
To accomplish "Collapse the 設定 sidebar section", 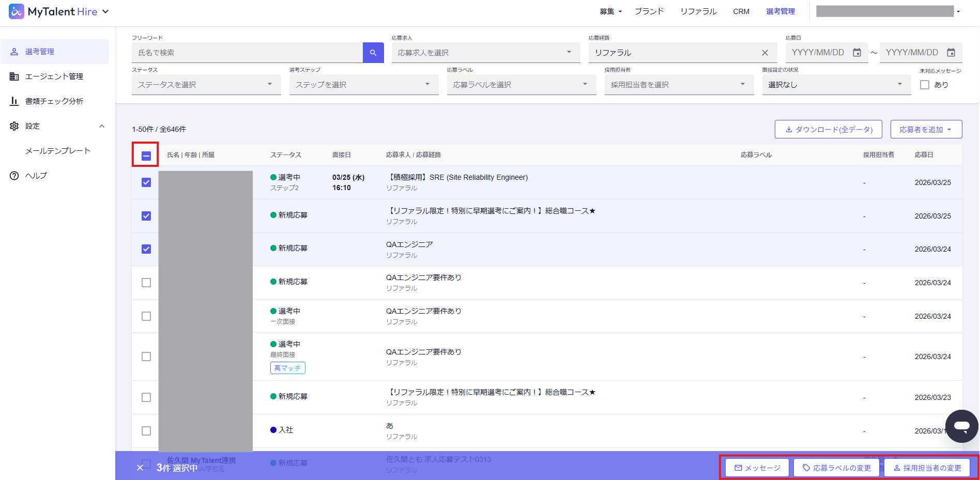I will tap(102, 126).
